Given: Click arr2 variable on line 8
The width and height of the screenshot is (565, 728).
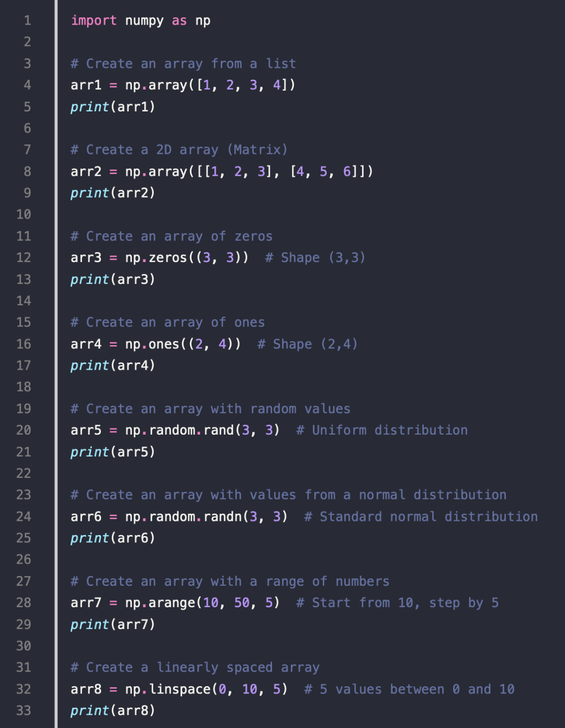Looking at the screenshot, I should [x=86, y=172].
